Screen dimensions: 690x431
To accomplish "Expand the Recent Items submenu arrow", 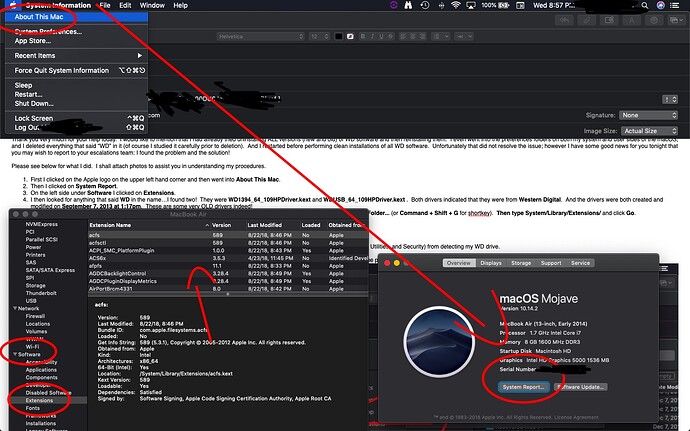I will (139, 55).
